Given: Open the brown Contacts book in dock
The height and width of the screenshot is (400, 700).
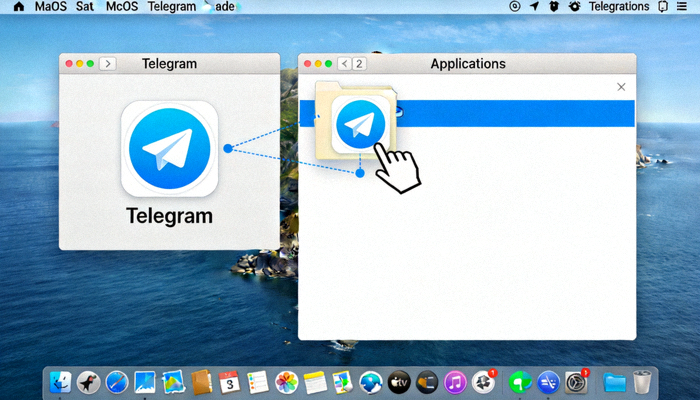Looking at the screenshot, I should [201, 382].
